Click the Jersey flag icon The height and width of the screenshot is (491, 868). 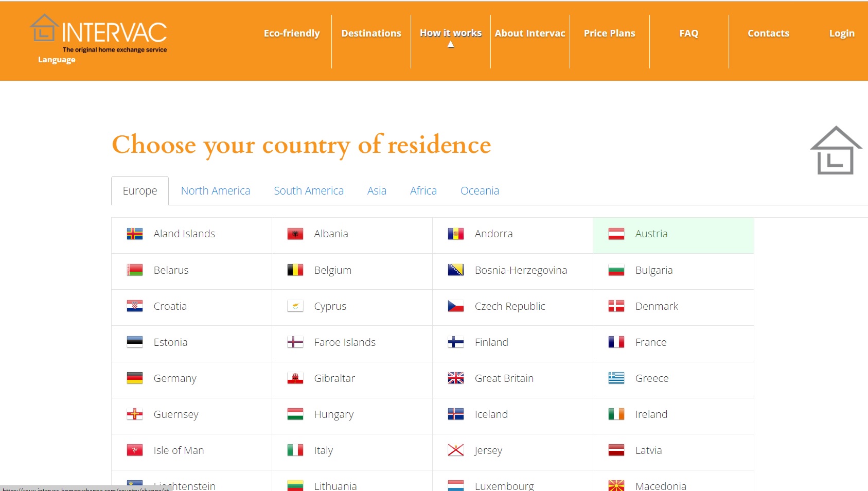pos(455,450)
